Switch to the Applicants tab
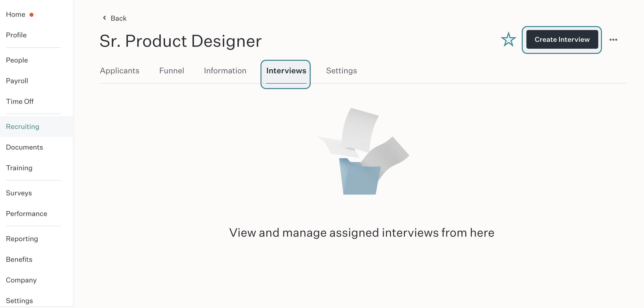 coord(120,71)
